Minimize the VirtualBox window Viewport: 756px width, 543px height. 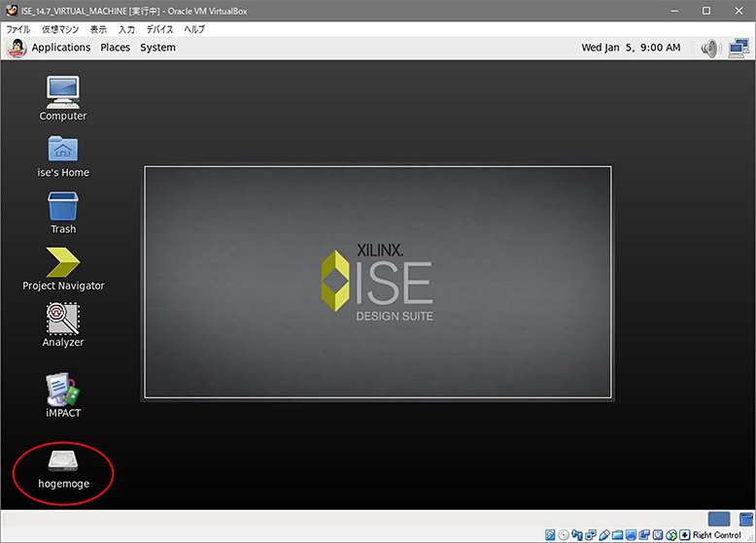[x=674, y=11]
